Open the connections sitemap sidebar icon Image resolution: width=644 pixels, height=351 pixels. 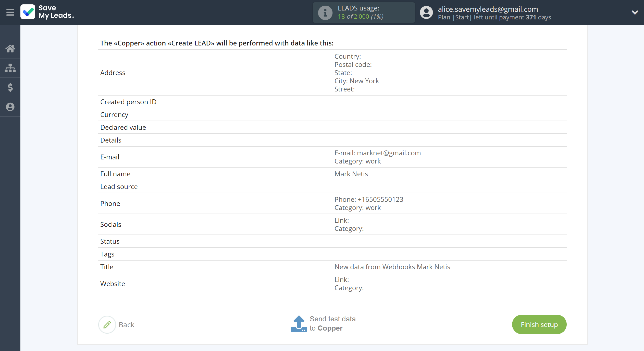click(10, 68)
